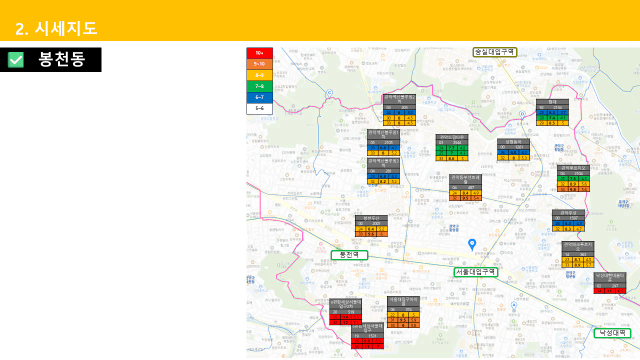Open the 봉천두산 apartment price table

click(371, 226)
